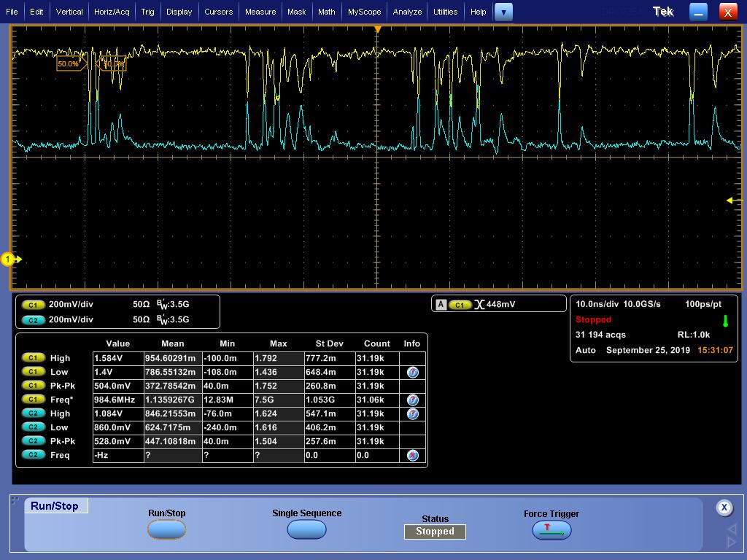Click info icon for C1 Low measurement
Viewport: 747px width, 560px height.
412,372
